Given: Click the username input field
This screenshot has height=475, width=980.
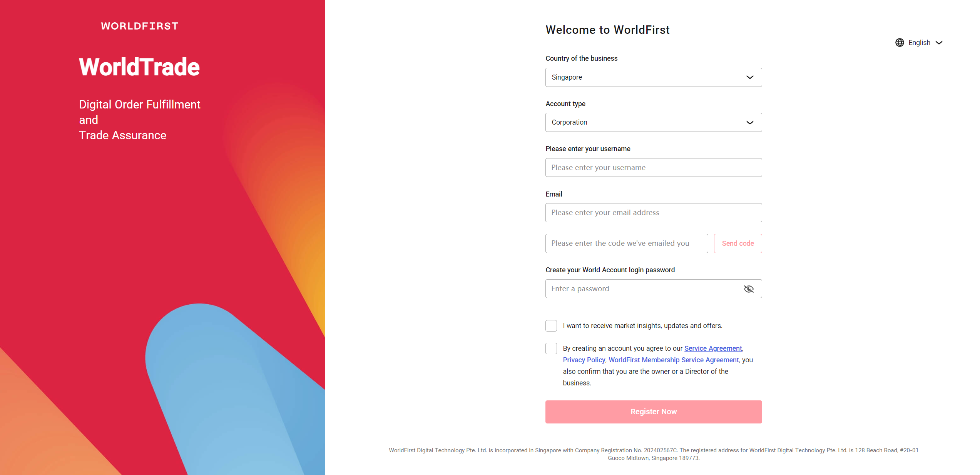Looking at the screenshot, I should click(x=653, y=167).
